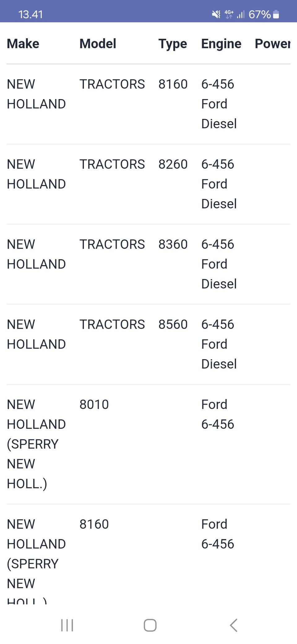Tap the 4G+ network status icon
The height and width of the screenshot is (644, 297).
click(x=229, y=14)
